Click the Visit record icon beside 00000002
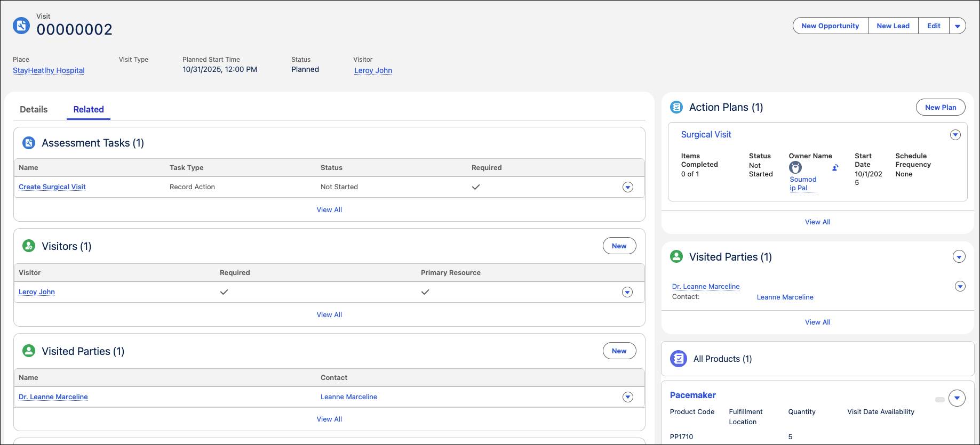This screenshot has height=445, width=980. click(x=21, y=26)
